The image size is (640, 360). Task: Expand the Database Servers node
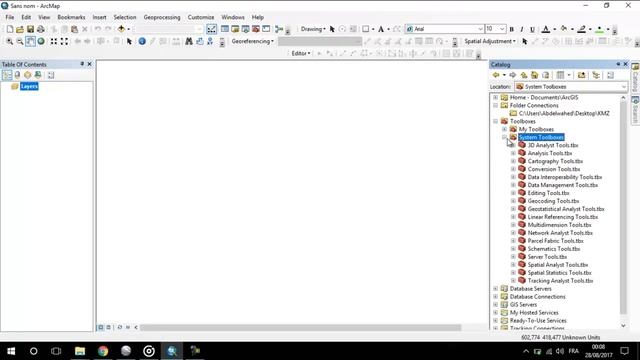496,289
